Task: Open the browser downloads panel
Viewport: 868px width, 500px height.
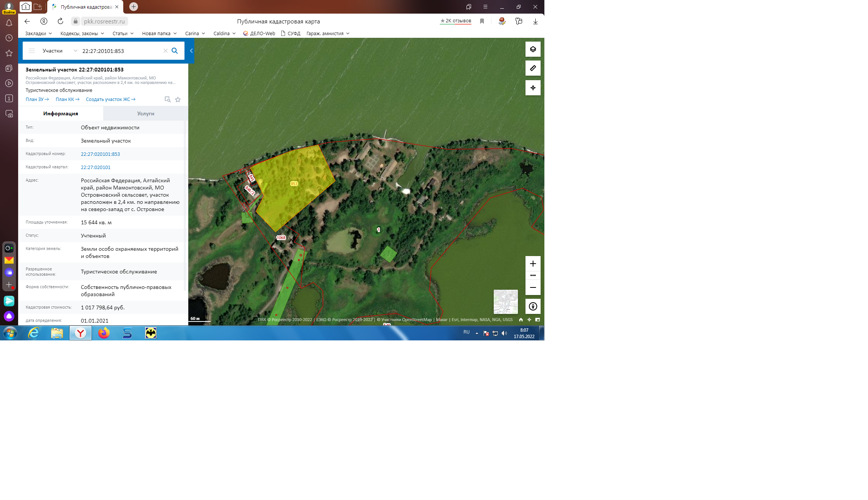Action: (535, 21)
